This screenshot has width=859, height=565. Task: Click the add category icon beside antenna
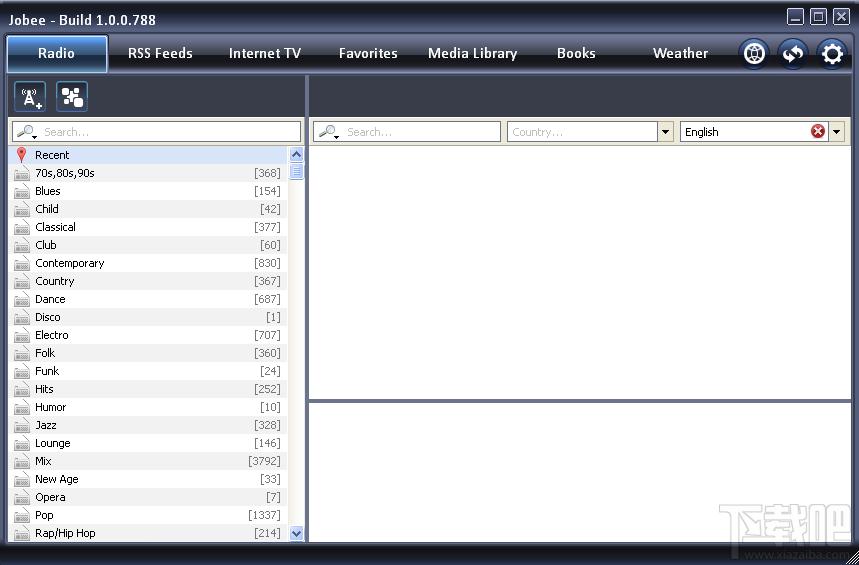(x=72, y=97)
